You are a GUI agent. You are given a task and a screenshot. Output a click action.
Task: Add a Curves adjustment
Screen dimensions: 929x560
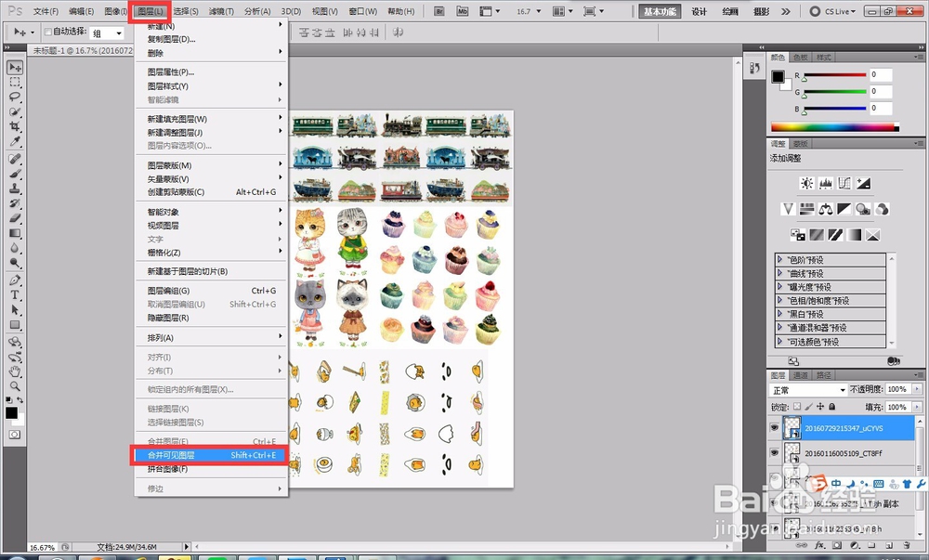tap(844, 184)
